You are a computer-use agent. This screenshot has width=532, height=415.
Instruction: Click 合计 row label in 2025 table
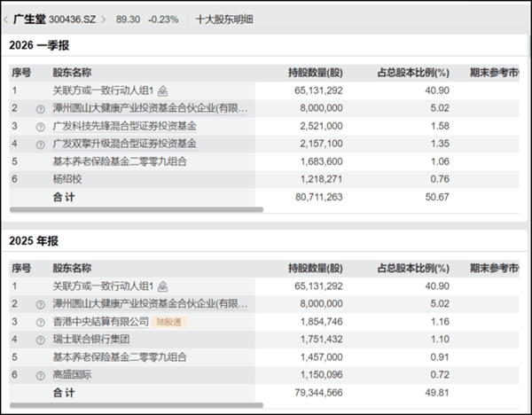coord(64,394)
